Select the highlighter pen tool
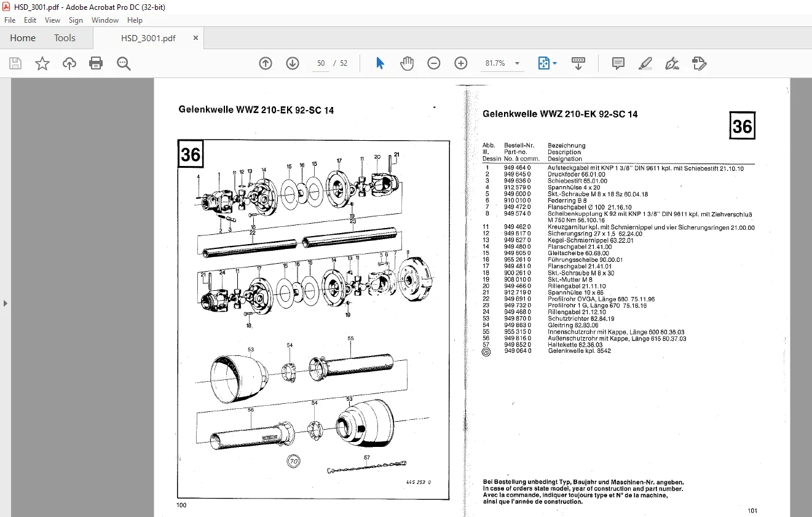This screenshot has width=812, height=517. pyautogui.click(x=645, y=63)
